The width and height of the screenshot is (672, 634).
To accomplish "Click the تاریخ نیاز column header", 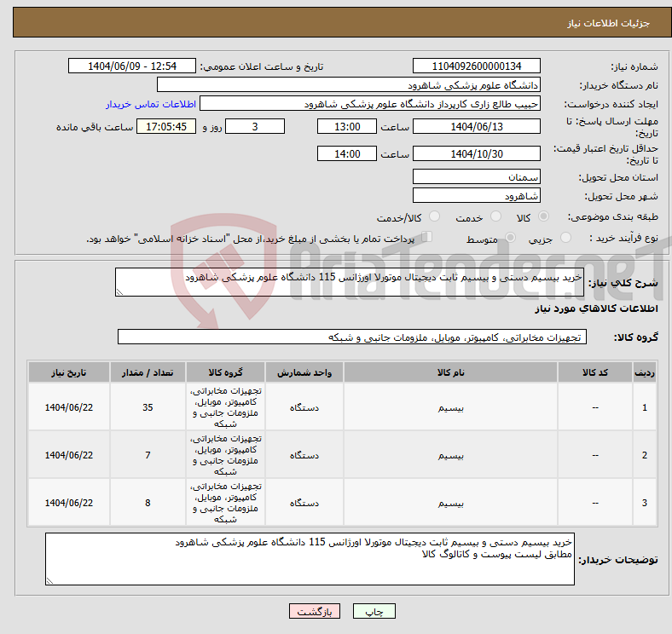I will 69,372.
